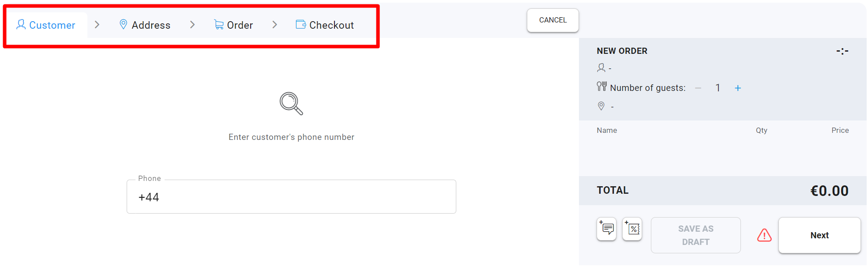Focus the Phone input field
868x267 pixels.
tap(291, 197)
